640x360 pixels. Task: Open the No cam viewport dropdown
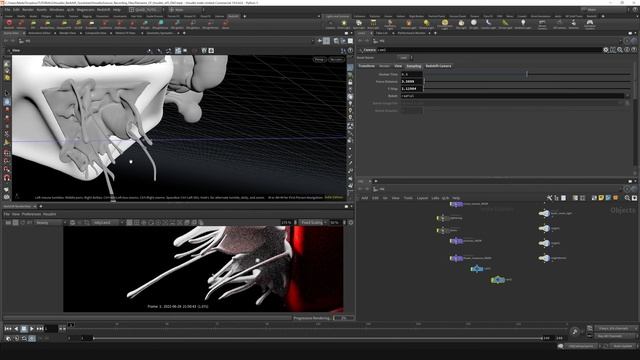pyautogui.click(x=336, y=60)
